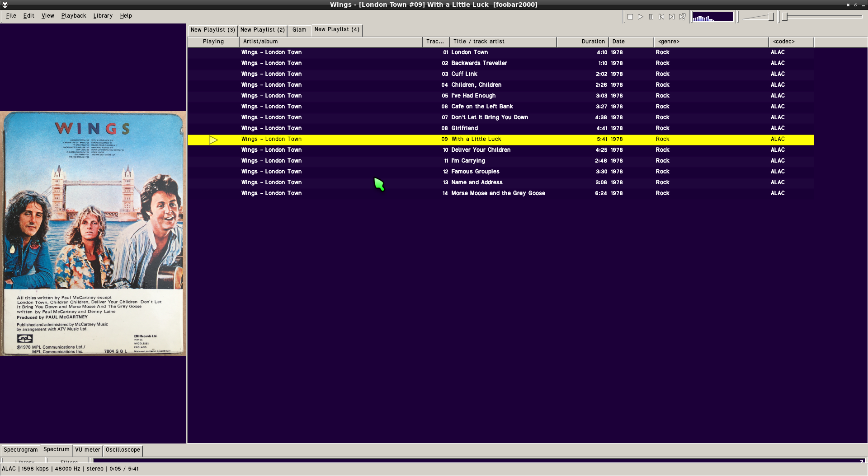
Task: Open the Oscilloscope tab
Action: [x=123, y=450]
